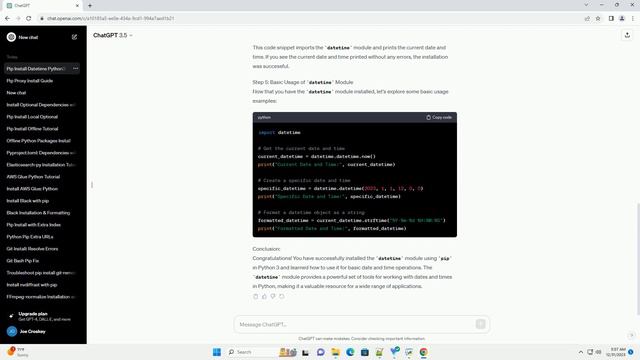Open the Install mdiffrast with pip chat

(42, 285)
